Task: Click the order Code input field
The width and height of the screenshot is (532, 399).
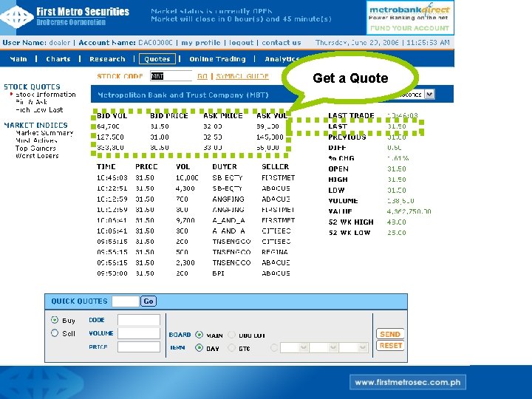Action: [139, 320]
